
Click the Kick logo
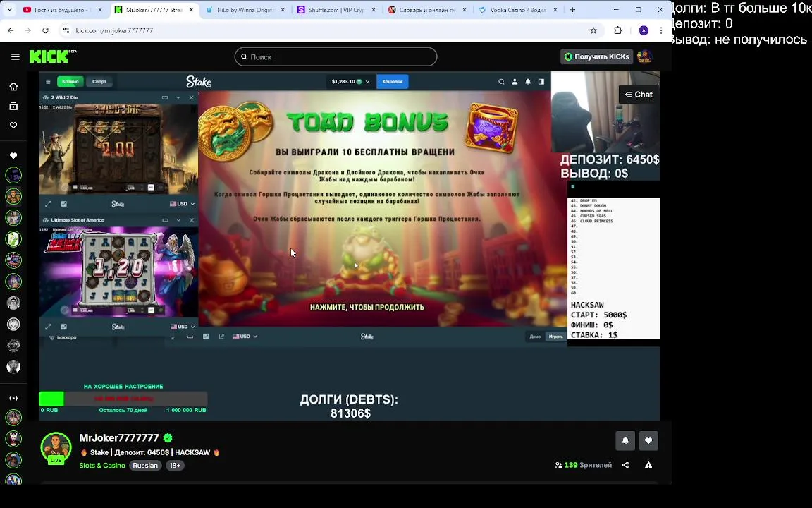(52, 56)
